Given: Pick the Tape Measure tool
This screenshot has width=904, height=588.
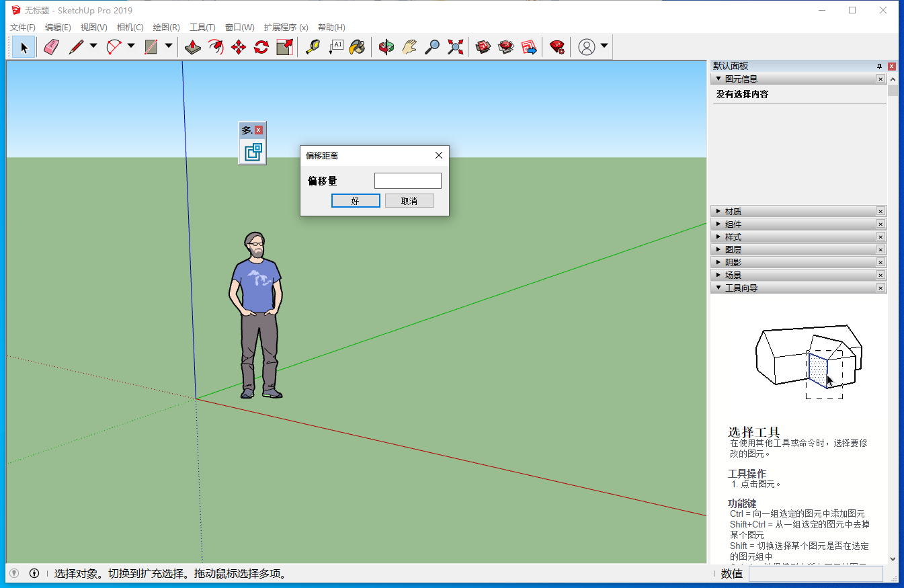Looking at the screenshot, I should (x=313, y=47).
